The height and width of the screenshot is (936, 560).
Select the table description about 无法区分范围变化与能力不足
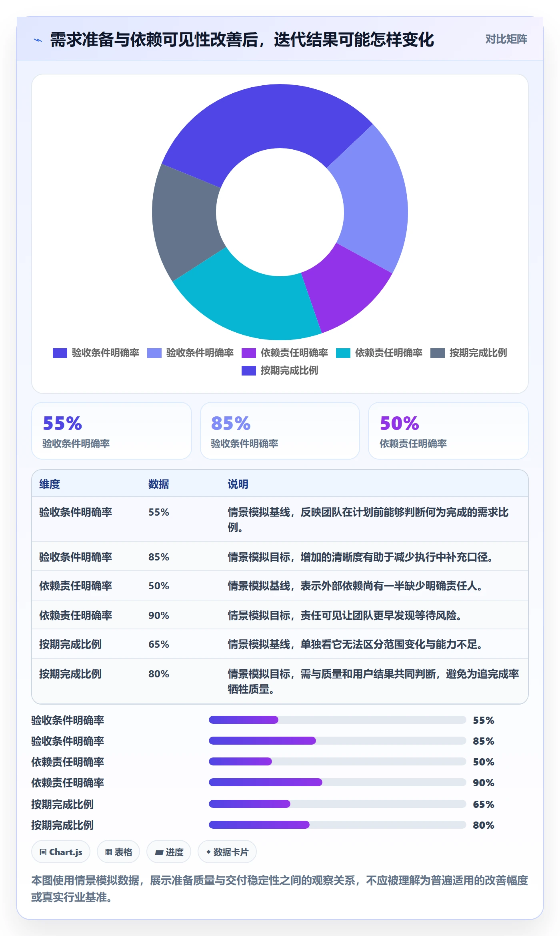(x=355, y=644)
